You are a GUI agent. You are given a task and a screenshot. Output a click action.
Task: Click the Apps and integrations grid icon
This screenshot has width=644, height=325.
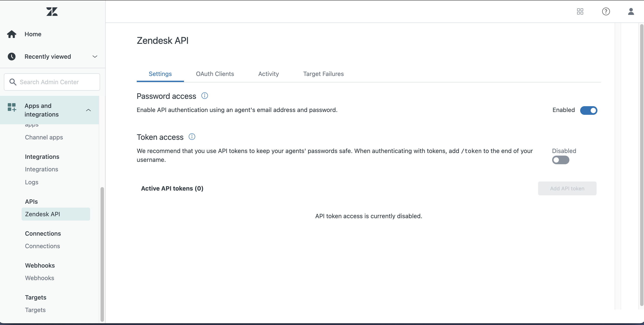pyautogui.click(x=12, y=107)
